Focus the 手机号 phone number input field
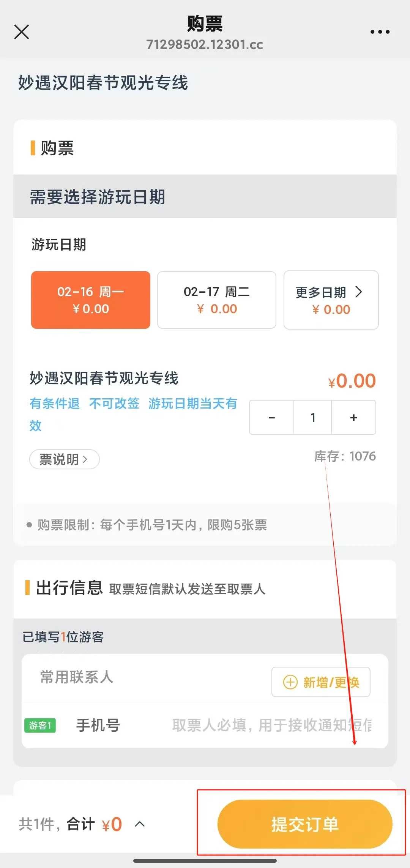Image resolution: width=410 pixels, height=868 pixels. point(271,725)
